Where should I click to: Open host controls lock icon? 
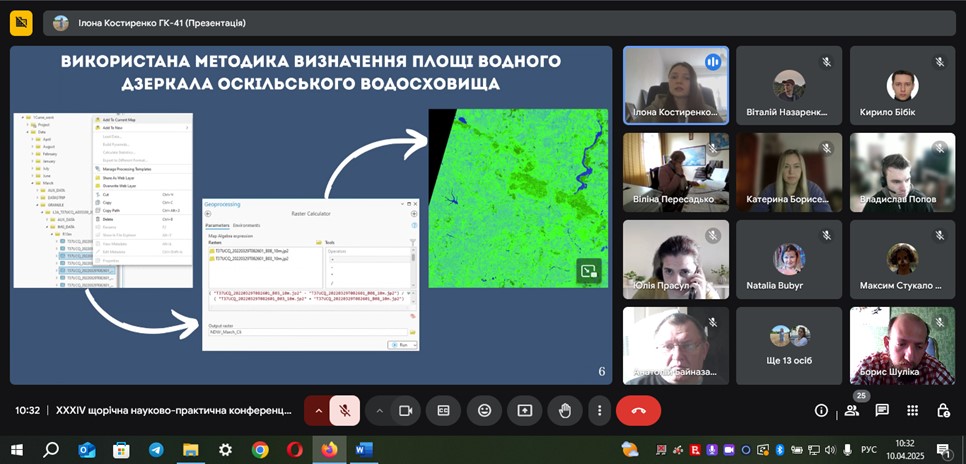tap(943, 410)
